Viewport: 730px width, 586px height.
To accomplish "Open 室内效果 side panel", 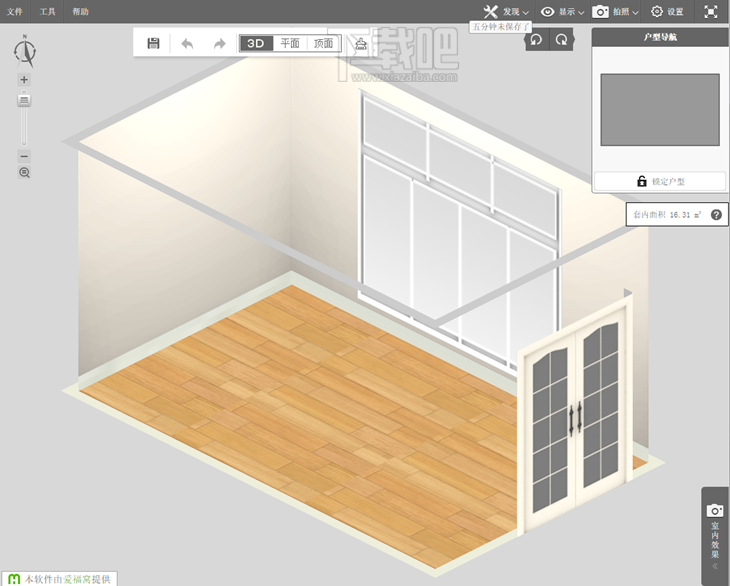I will pyautogui.click(x=715, y=536).
